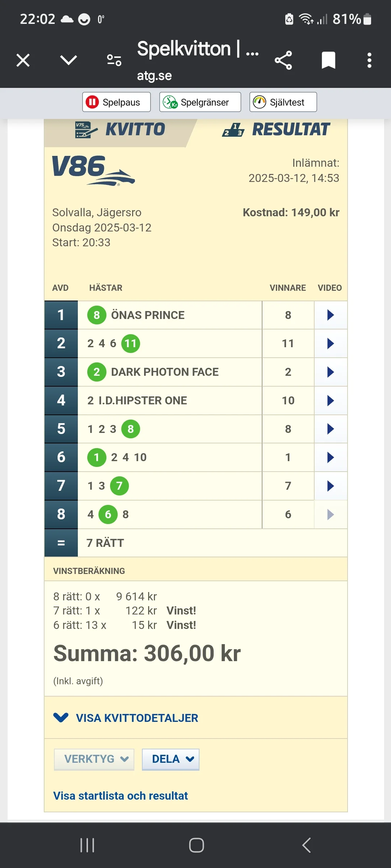Tap the share icon in browser toolbar

tap(283, 60)
